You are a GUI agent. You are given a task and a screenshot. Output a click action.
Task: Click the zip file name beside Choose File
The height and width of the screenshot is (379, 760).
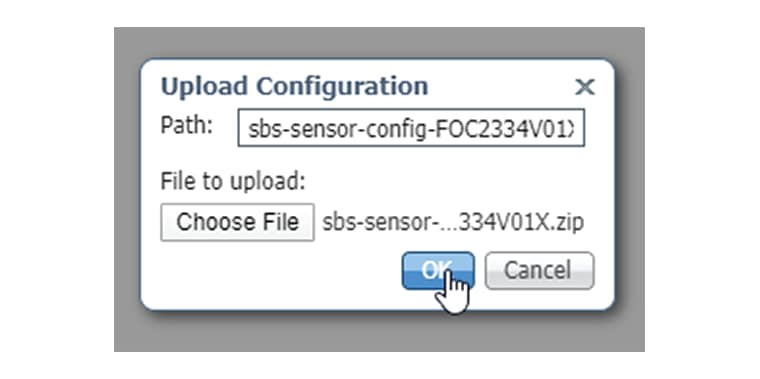pos(453,222)
